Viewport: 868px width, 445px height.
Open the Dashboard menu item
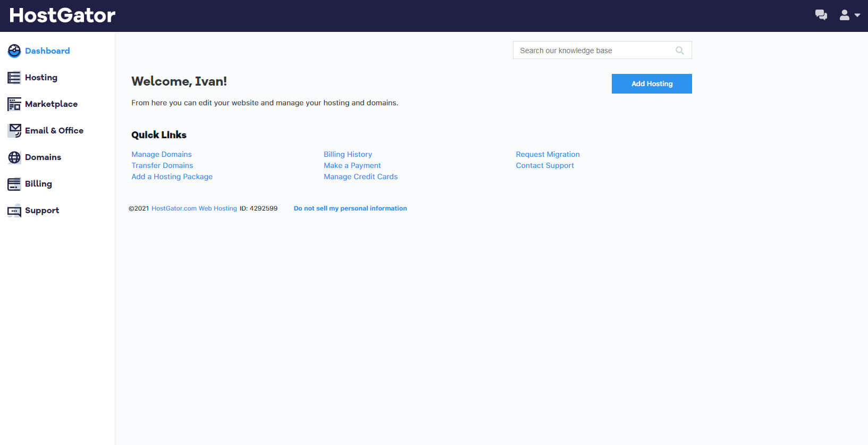tap(47, 51)
